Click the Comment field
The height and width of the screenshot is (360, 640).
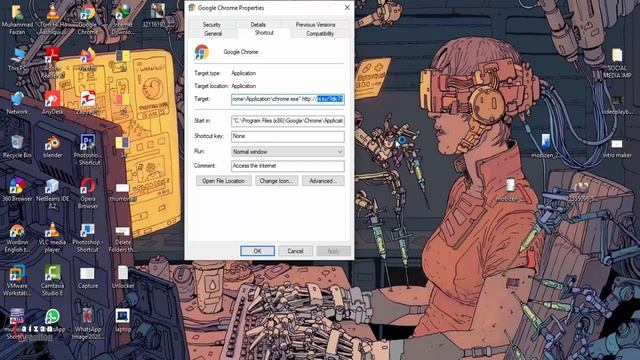[288, 166]
